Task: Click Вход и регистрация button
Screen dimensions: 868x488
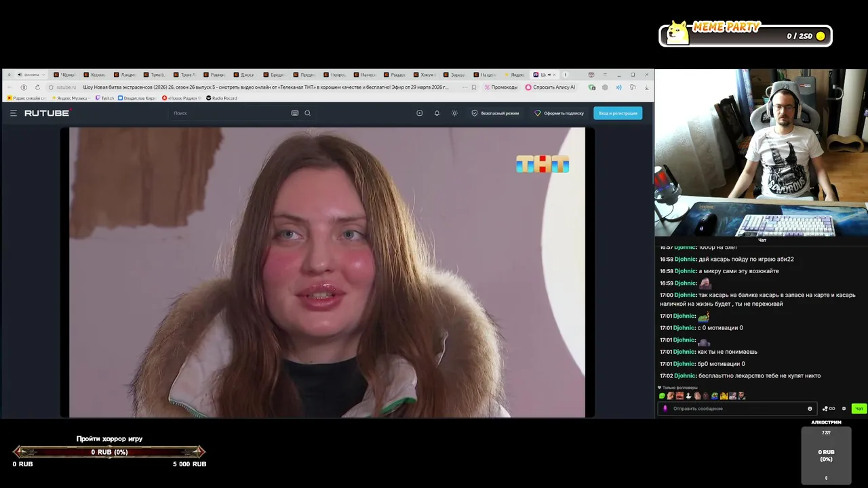Action: [618, 113]
